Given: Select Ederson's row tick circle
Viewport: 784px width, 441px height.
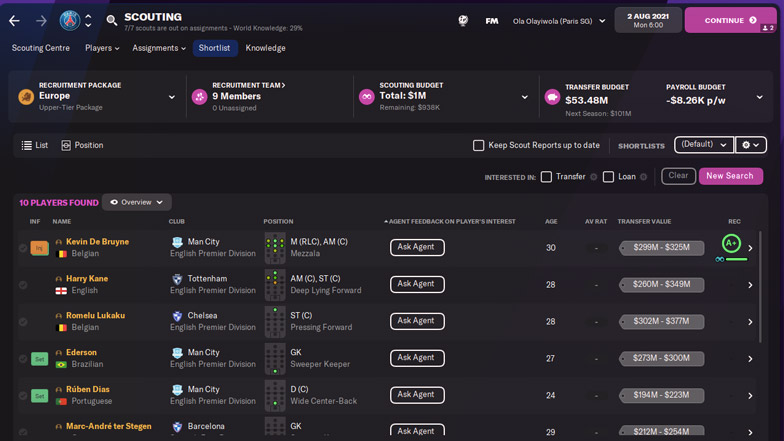Looking at the screenshot, I should (23, 359).
